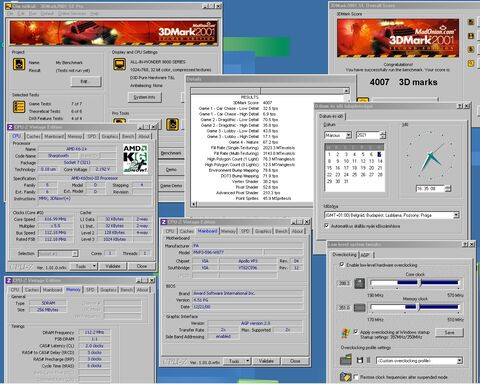Viewport: 480px width, 384px height.
Task: Click Save in the overclocking dialog
Action: 449,332
